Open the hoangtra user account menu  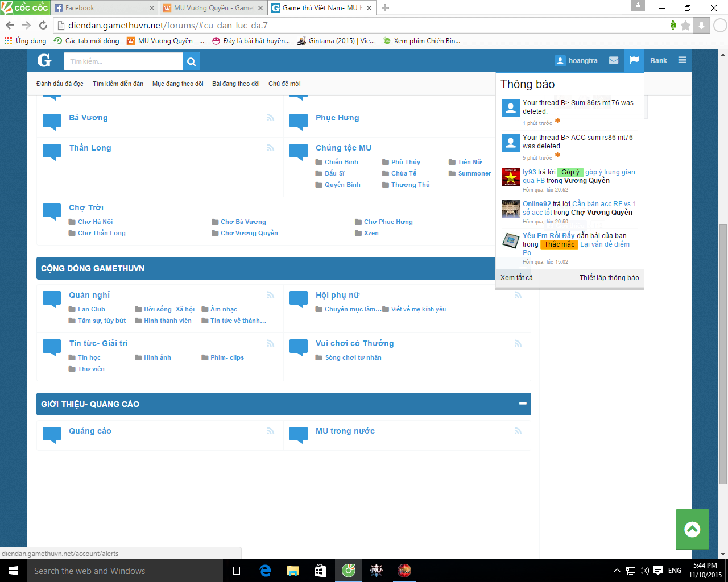click(576, 61)
